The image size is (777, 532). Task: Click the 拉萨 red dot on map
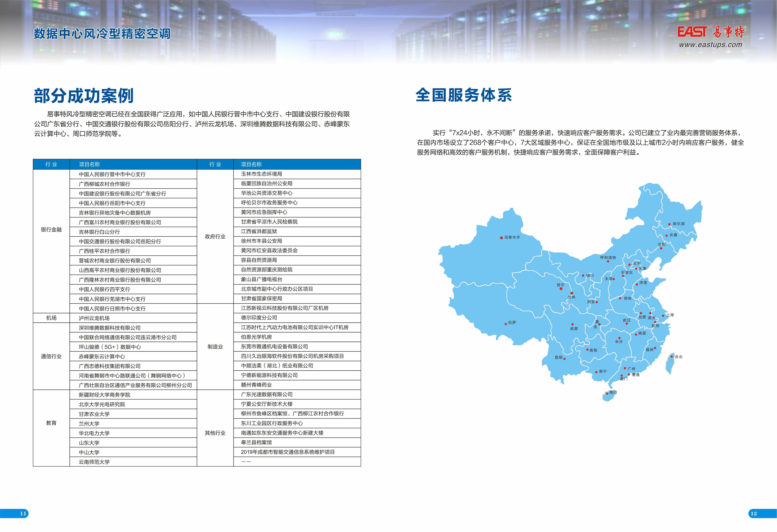(506, 324)
